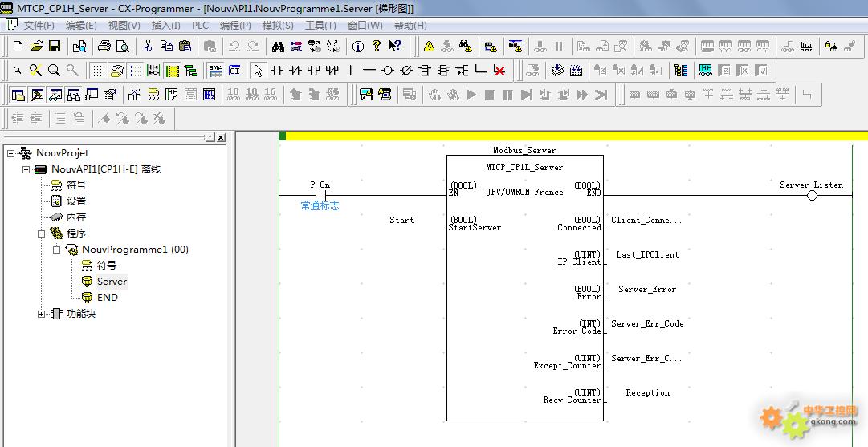Select the new normally open contact tool
Viewport: 868px width, 447px height.
coord(277,71)
